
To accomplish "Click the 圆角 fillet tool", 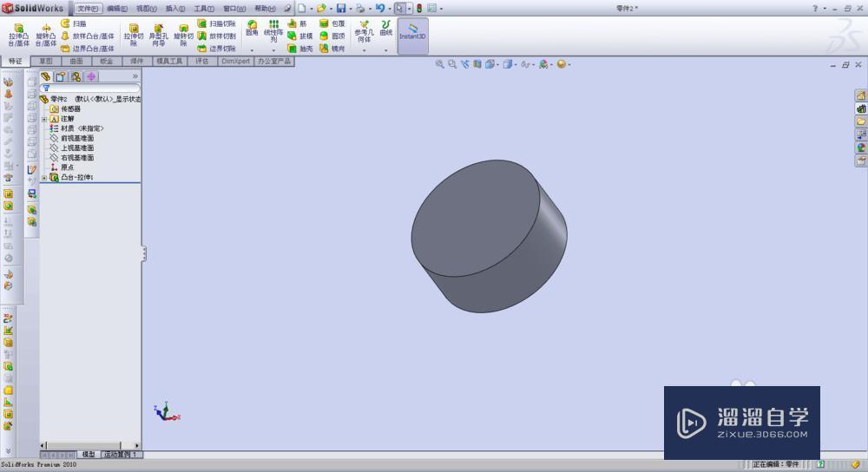I will (252, 29).
